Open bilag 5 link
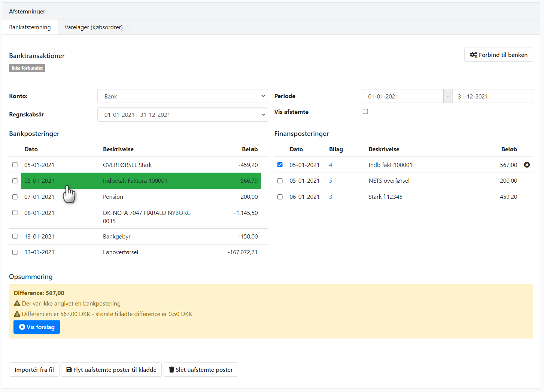This screenshot has height=392, width=544. point(331,181)
